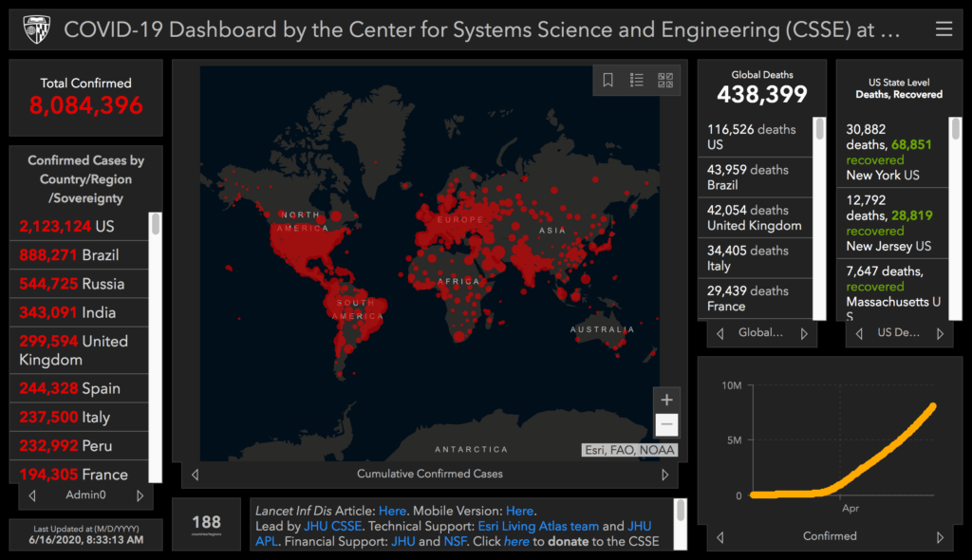Open the map bookmarks icon
972x560 pixels.
tap(608, 81)
